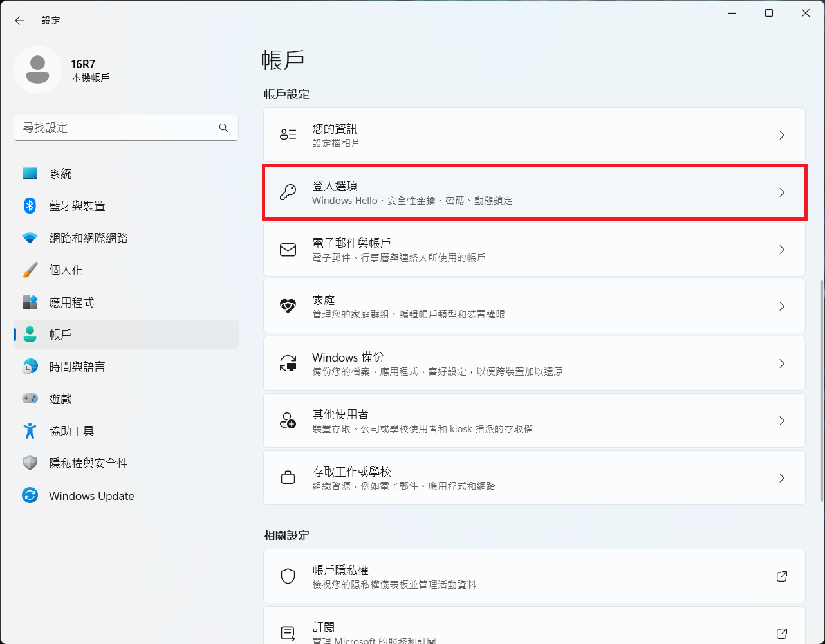
Task: Select the 時間與語言 clock globe icon
Action: [x=30, y=367]
